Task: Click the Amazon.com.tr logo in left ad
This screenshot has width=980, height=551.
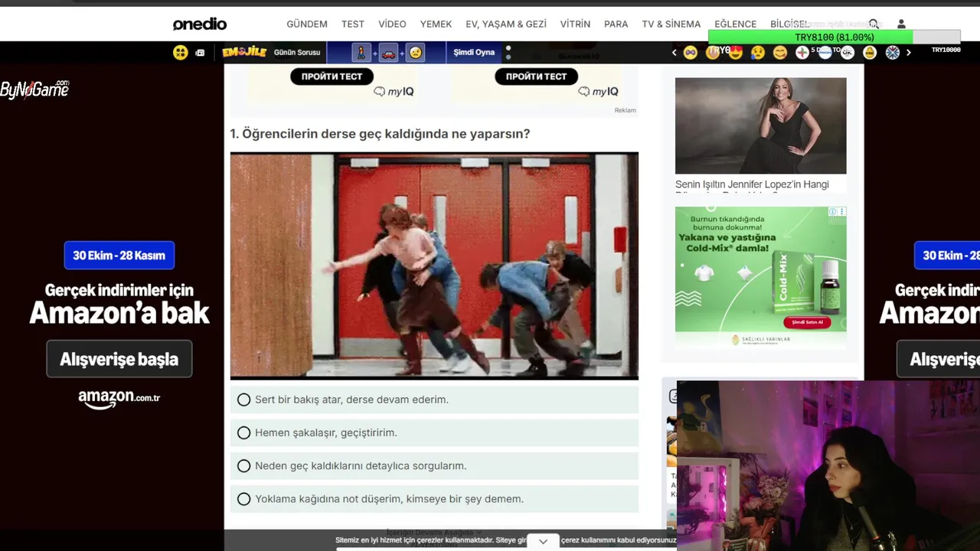Action: tap(119, 398)
